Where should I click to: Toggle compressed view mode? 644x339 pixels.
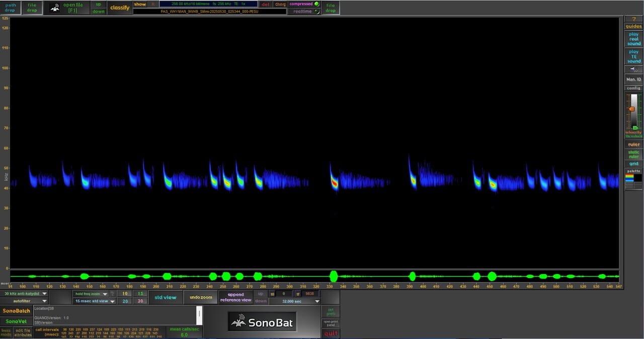302,4
